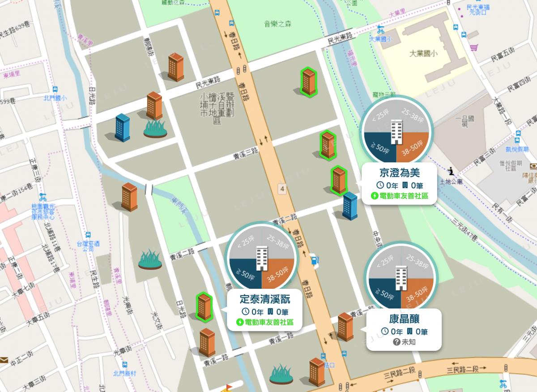Open the 康晶釀 community title
The width and height of the screenshot is (537, 392).
tap(404, 319)
